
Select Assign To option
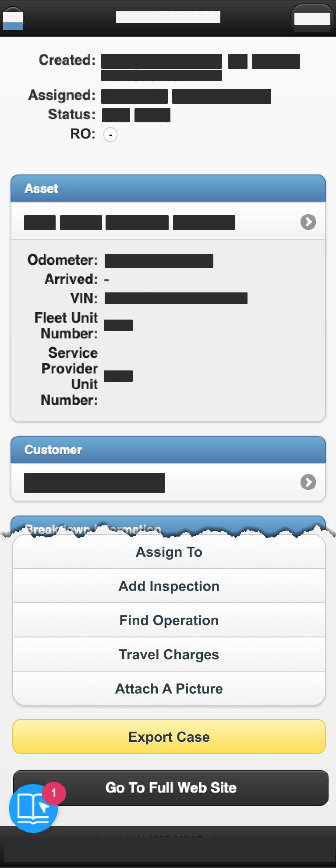point(169,552)
